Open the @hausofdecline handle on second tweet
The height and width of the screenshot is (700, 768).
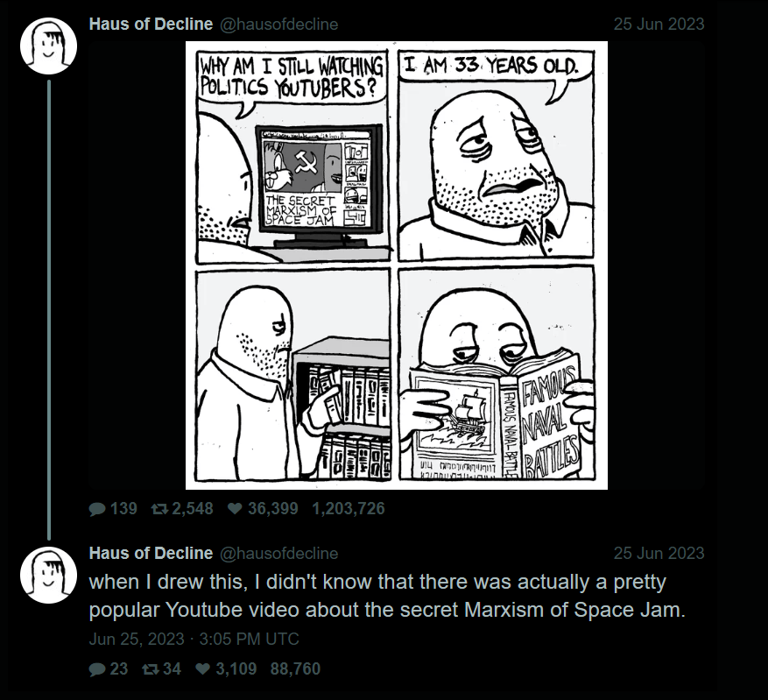click(x=278, y=553)
